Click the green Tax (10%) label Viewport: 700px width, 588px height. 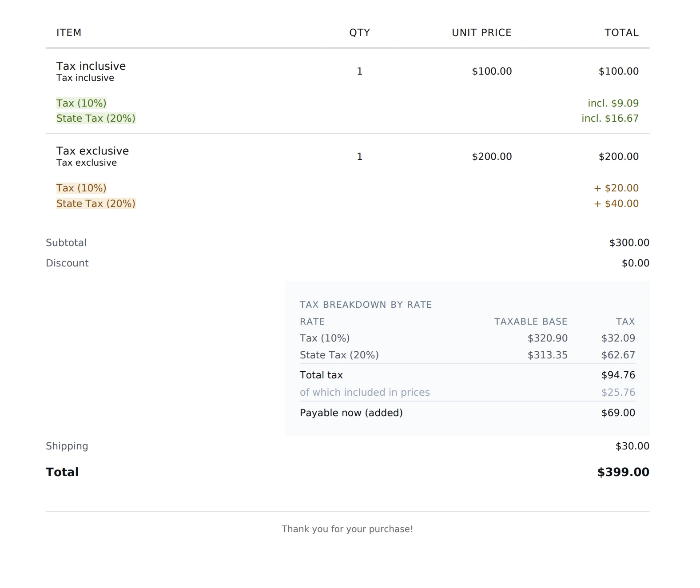coord(81,103)
